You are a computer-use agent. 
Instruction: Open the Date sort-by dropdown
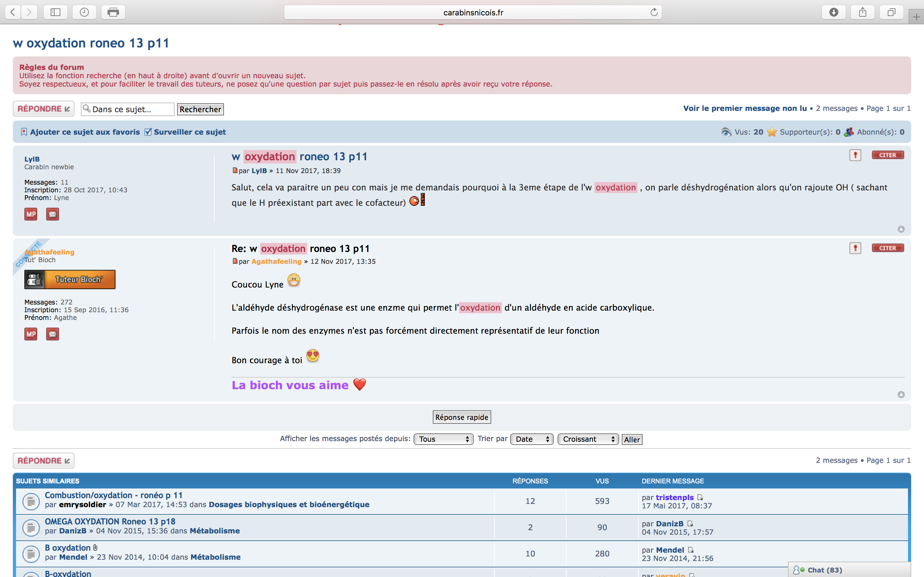pyautogui.click(x=532, y=439)
